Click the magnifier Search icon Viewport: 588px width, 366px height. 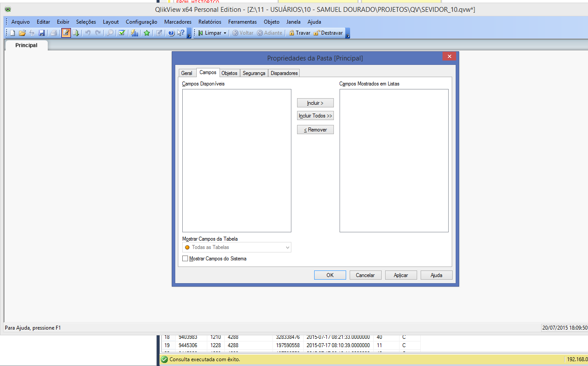(110, 33)
